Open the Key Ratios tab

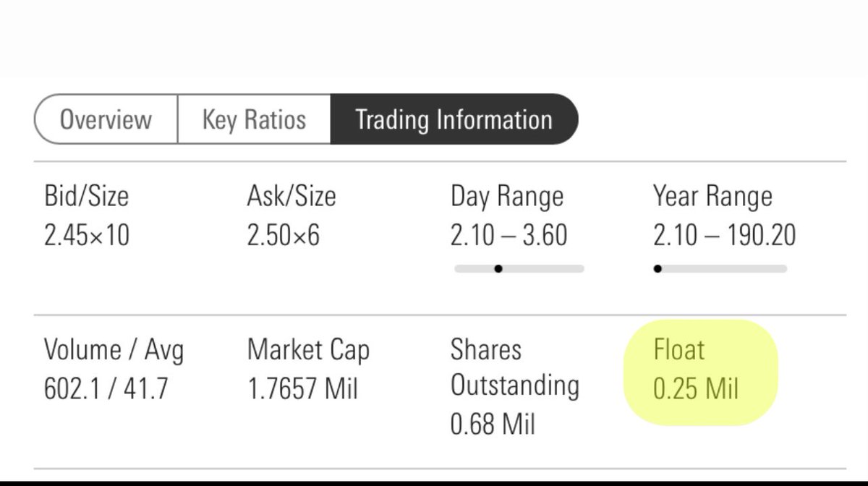(x=254, y=119)
